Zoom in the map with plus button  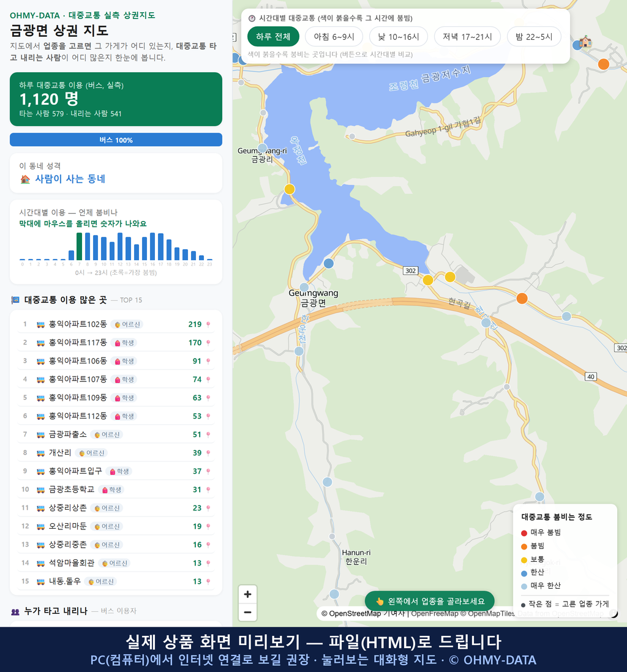(x=247, y=594)
